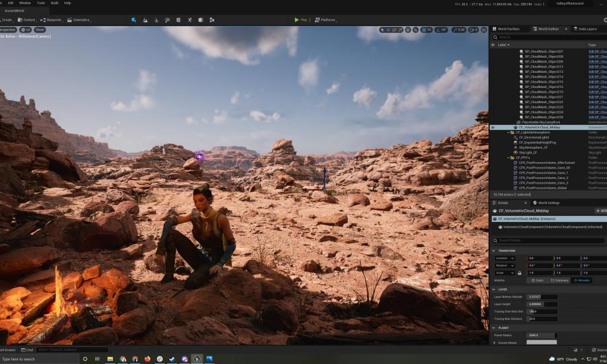Switch to World Settings tab
Screen dimensions: 607x364
tap(546, 203)
